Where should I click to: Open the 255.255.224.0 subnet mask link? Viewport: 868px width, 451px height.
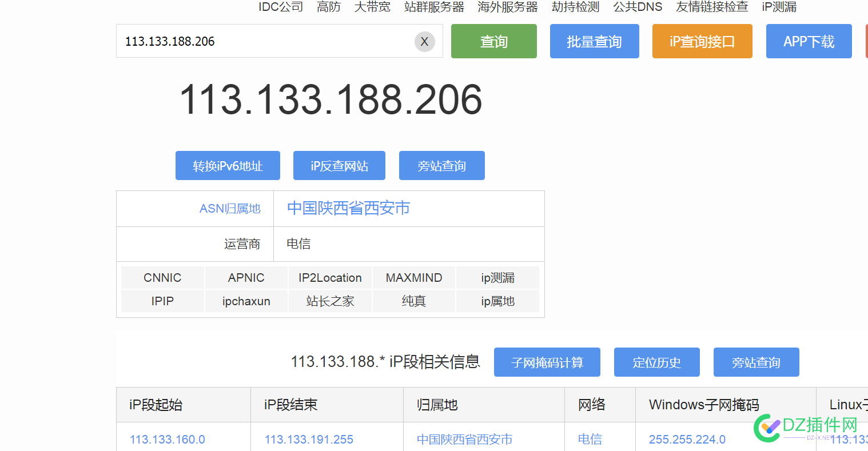point(687,440)
